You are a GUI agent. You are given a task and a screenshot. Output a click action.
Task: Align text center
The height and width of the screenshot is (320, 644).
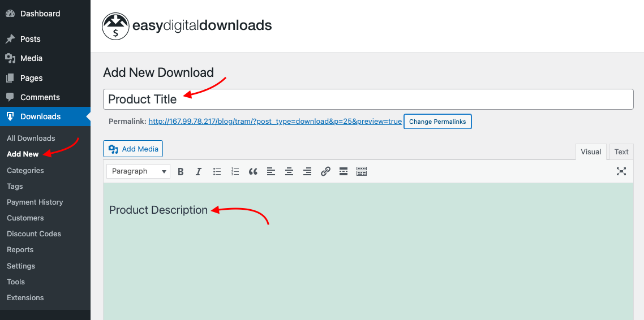[289, 171]
